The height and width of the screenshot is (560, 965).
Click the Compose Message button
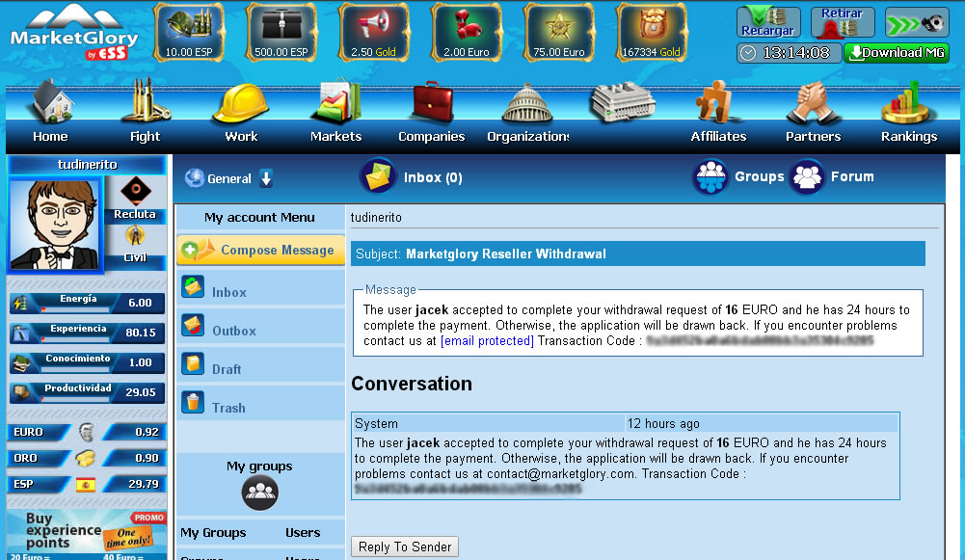pyautogui.click(x=260, y=250)
